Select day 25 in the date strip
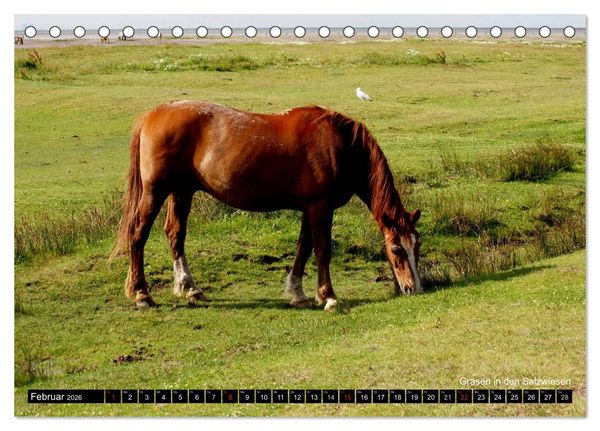The height and width of the screenshot is (431, 600). pos(514,397)
